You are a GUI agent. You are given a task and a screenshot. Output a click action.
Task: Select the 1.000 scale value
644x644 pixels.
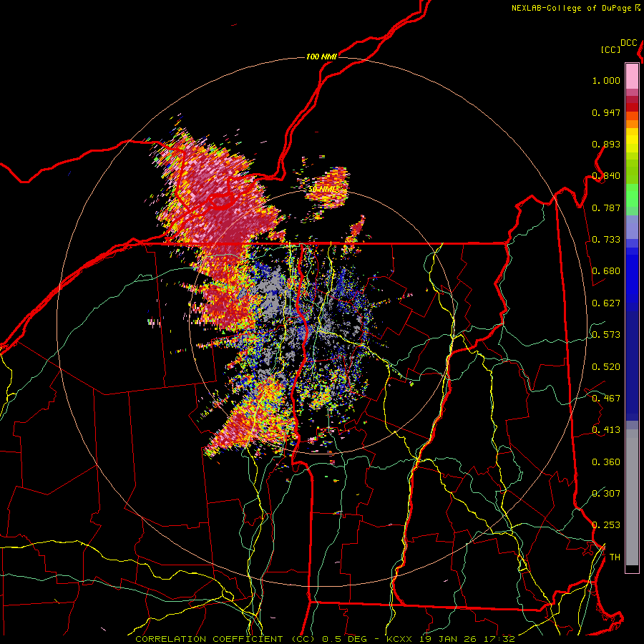click(x=606, y=80)
